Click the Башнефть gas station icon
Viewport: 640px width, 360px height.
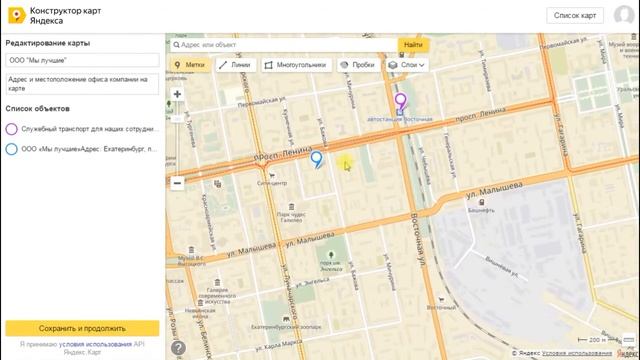pyautogui.click(x=482, y=202)
